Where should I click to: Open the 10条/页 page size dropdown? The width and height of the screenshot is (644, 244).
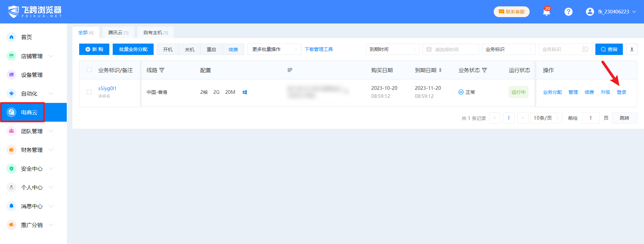pos(546,118)
